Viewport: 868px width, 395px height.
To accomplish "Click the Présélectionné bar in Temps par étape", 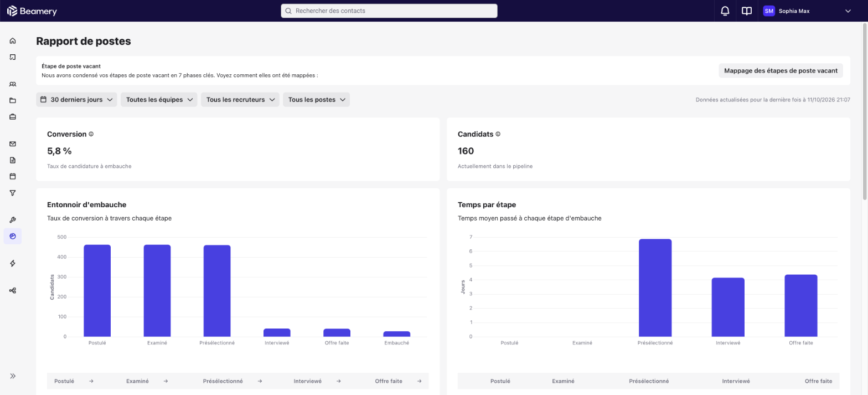I will tap(655, 288).
